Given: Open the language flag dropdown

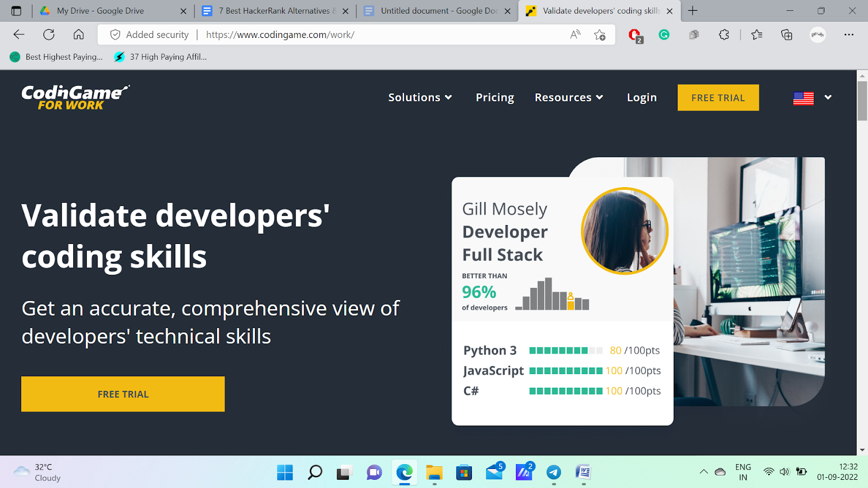Looking at the screenshot, I should [812, 98].
